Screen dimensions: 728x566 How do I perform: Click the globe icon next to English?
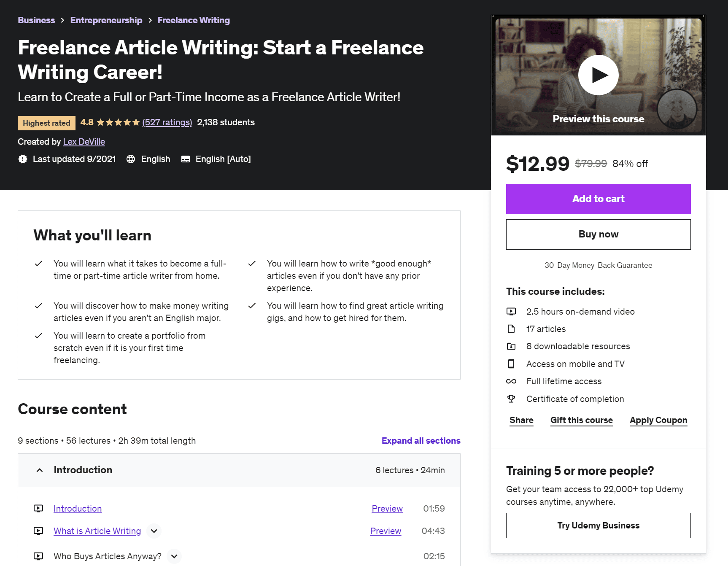[131, 159]
